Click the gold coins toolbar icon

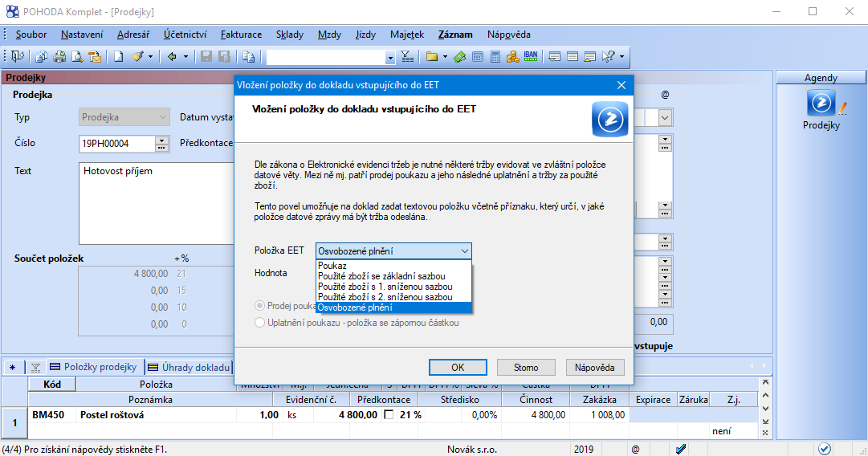tap(513, 56)
